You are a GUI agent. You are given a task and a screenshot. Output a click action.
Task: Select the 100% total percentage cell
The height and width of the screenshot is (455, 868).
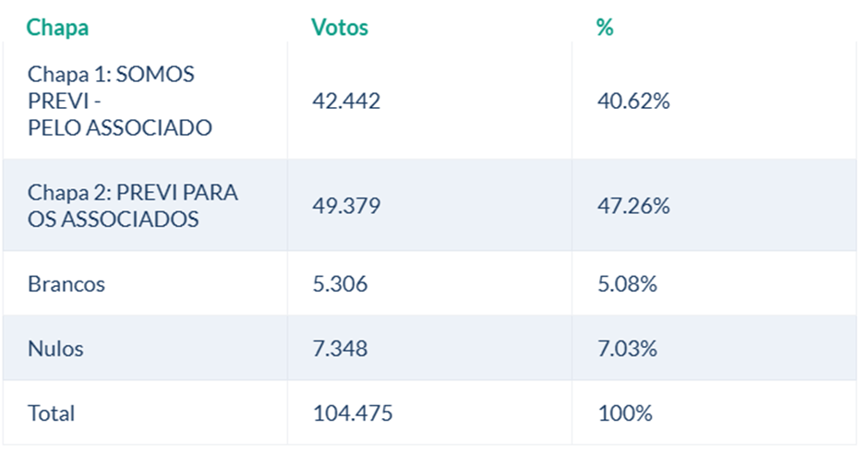coord(624,413)
